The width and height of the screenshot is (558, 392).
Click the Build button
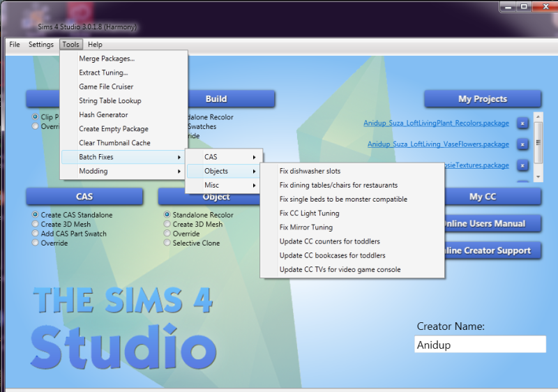click(x=232, y=99)
